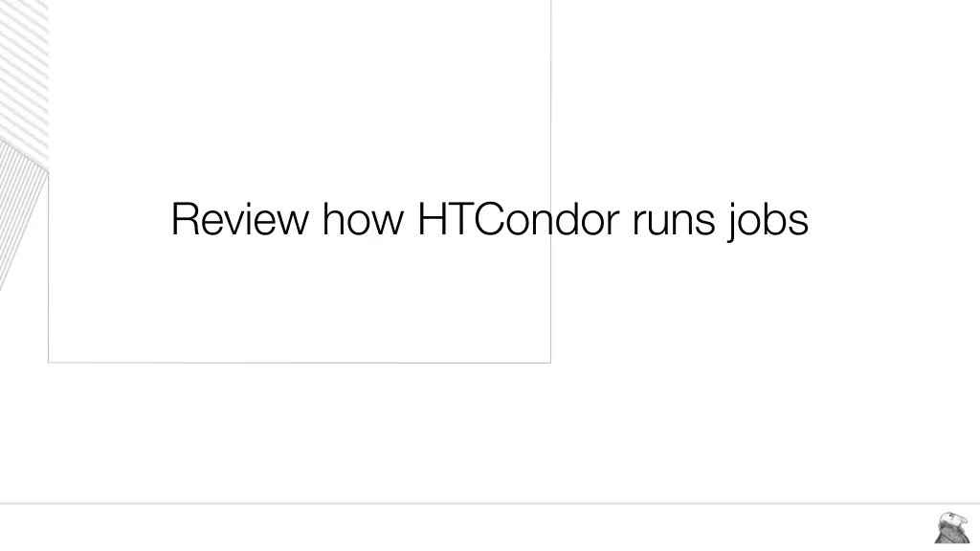Click the rectangle outline's bottom-left corner
This screenshot has height=551, width=980.
(x=49, y=363)
